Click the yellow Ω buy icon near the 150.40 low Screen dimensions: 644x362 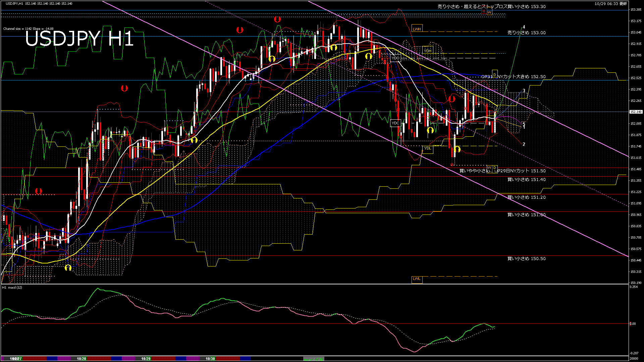tap(69, 268)
